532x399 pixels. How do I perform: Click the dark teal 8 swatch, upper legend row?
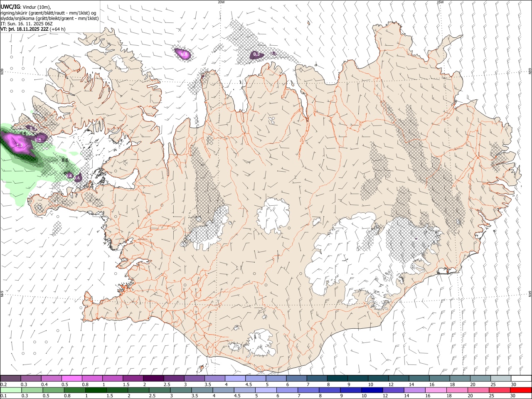tap(337, 379)
